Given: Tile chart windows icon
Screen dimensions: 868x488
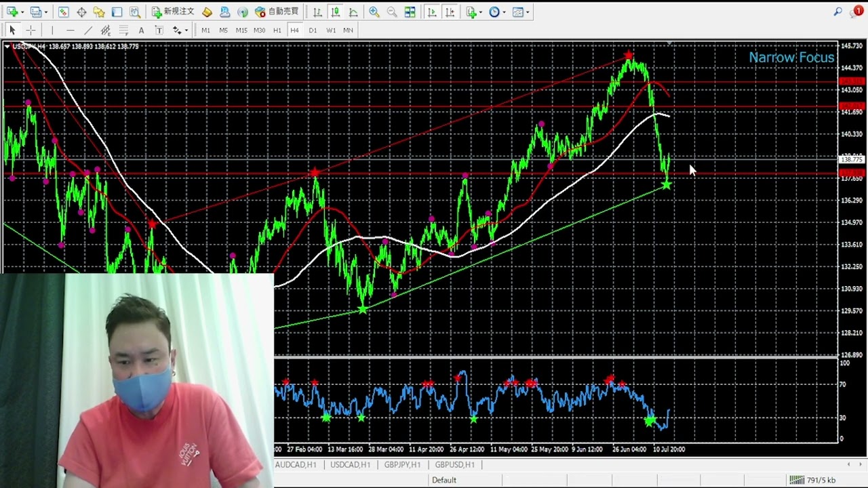Looking at the screenshot, I should pos(410,12).
